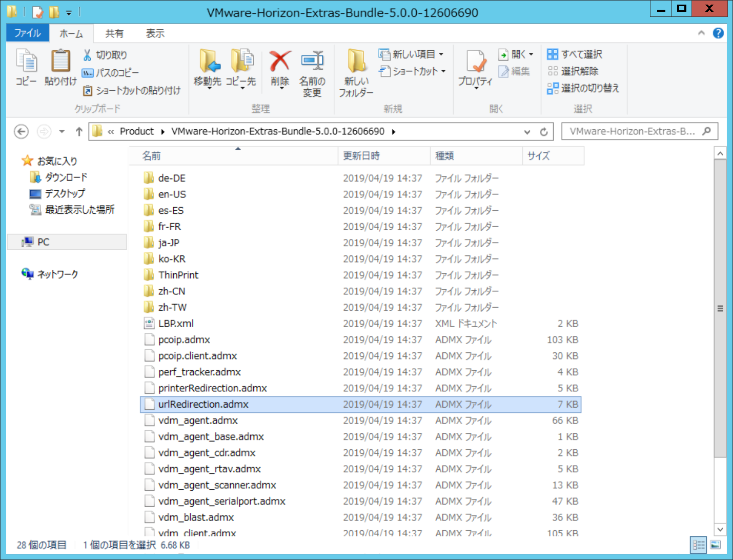Click ショートカットの貼り付け (Paste shortcut) icon
Screen dimensions: 733x560
pyautogui.click(x=88, y=91)
